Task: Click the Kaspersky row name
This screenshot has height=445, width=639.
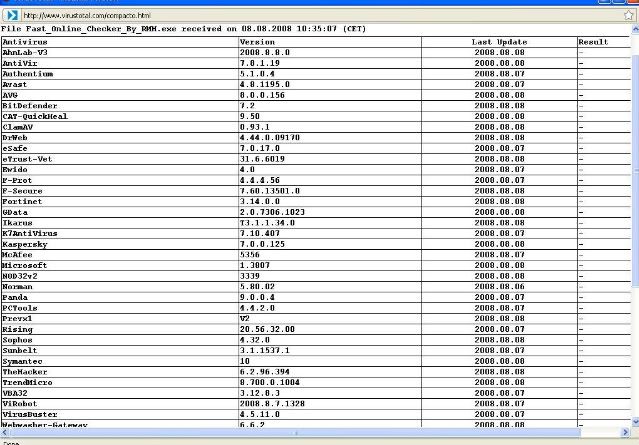Action: (25, 245)
